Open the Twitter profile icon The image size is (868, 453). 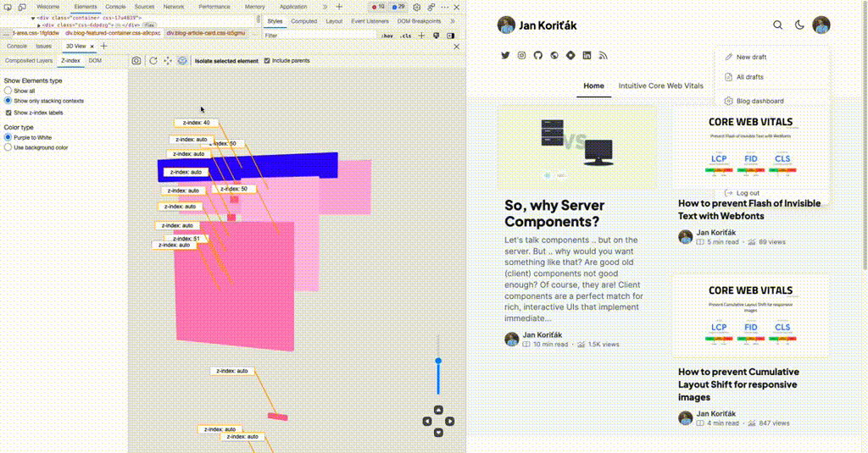[505, 55]
